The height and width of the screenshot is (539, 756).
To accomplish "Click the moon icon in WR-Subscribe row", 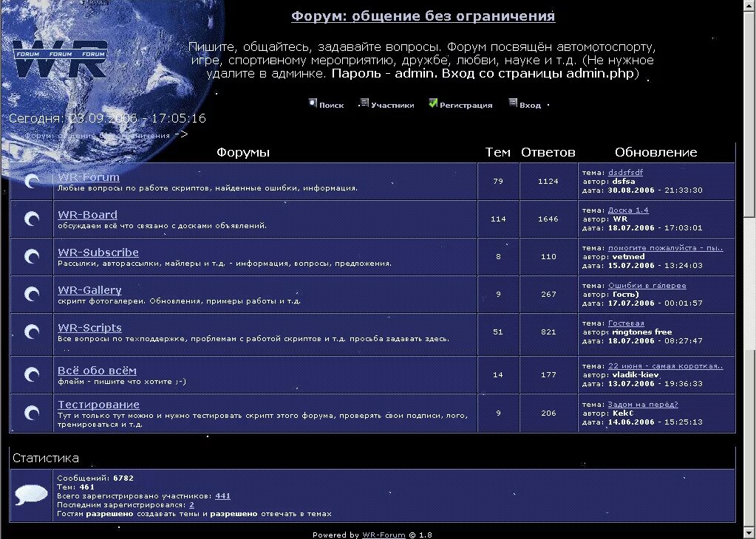I will 32,256.
